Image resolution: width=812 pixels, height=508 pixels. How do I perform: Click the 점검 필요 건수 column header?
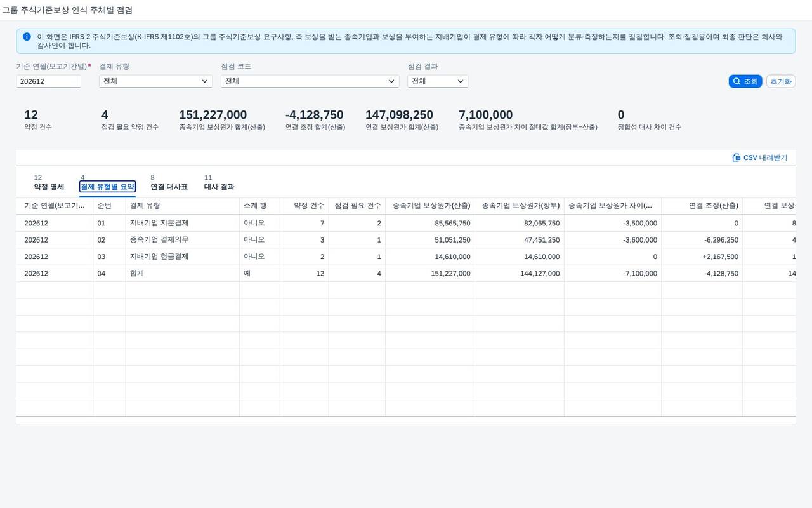click(357, 206)
